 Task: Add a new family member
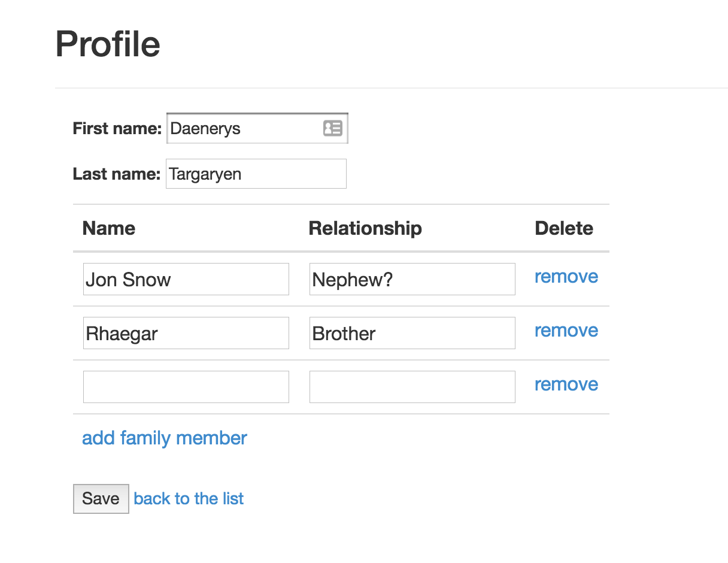point(165,438)
